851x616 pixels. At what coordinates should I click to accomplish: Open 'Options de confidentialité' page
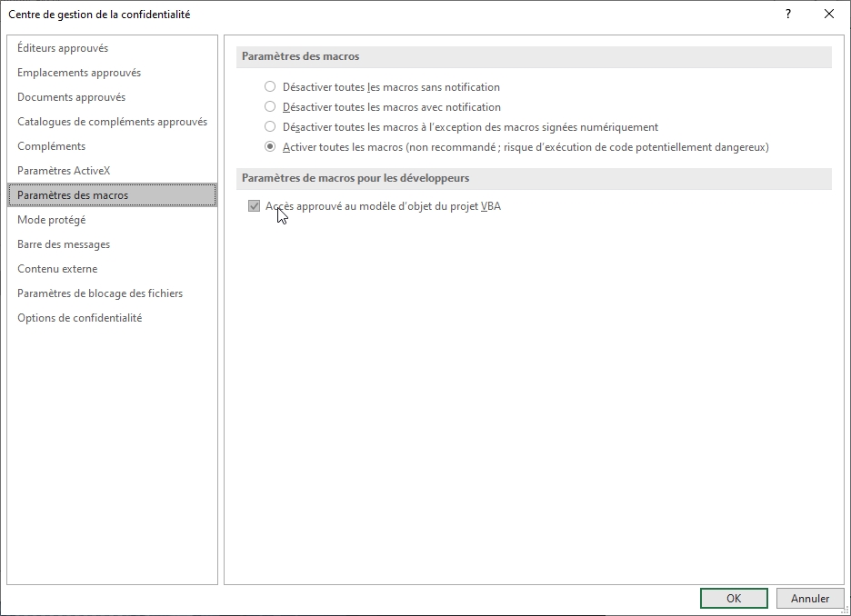coord(78,317)
